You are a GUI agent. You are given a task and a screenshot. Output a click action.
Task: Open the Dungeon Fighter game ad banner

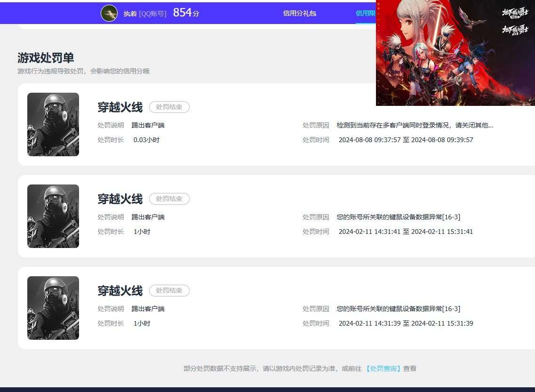(x=455, y=53)
